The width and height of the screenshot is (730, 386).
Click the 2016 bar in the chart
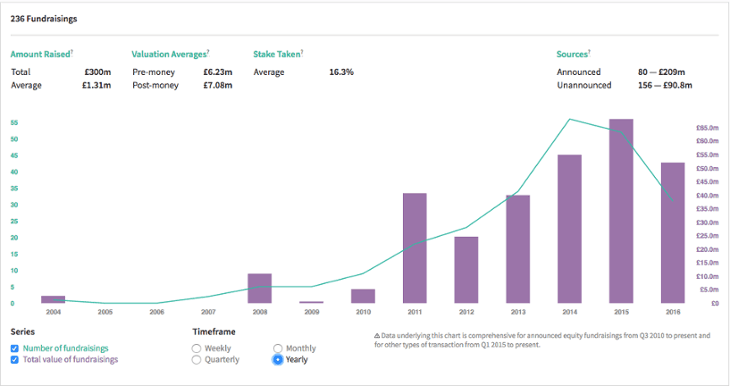[673, 233]
